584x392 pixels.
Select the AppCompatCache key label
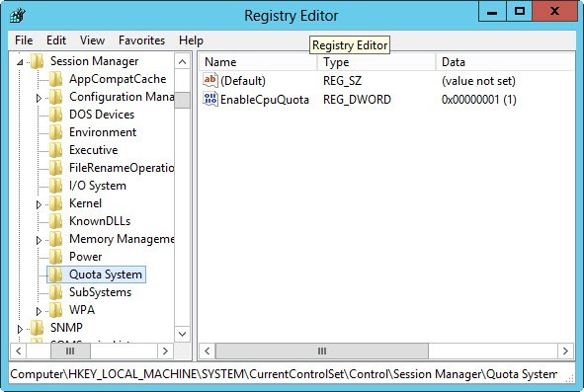click(x=118, y=79)
